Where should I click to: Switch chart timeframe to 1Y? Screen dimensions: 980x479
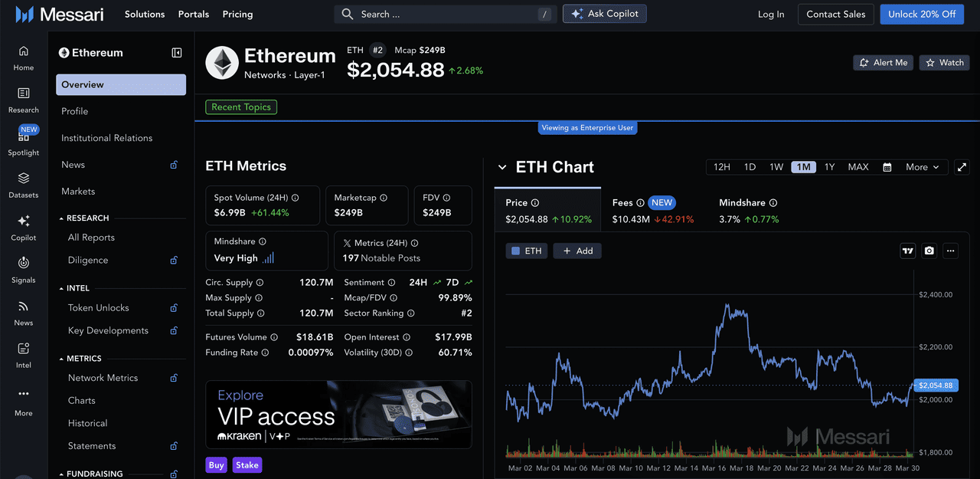point(829,167)
